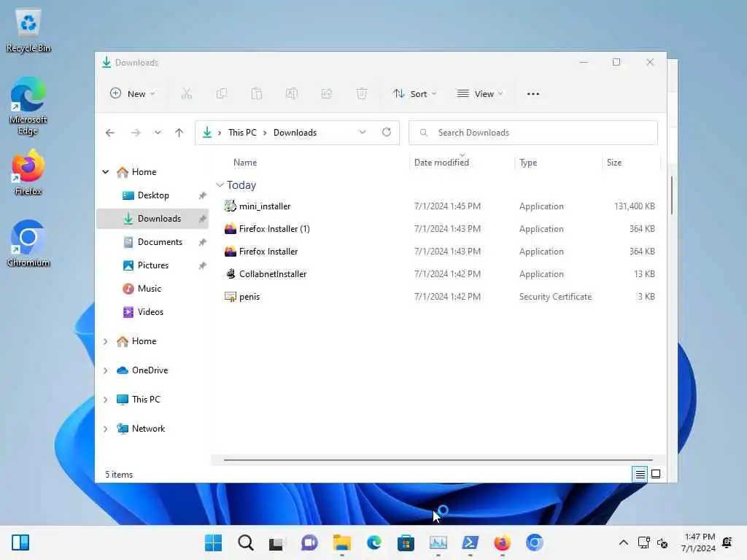Select Chromium desktop shortcut
Screen dimensions: 747x560
[28, 244]
